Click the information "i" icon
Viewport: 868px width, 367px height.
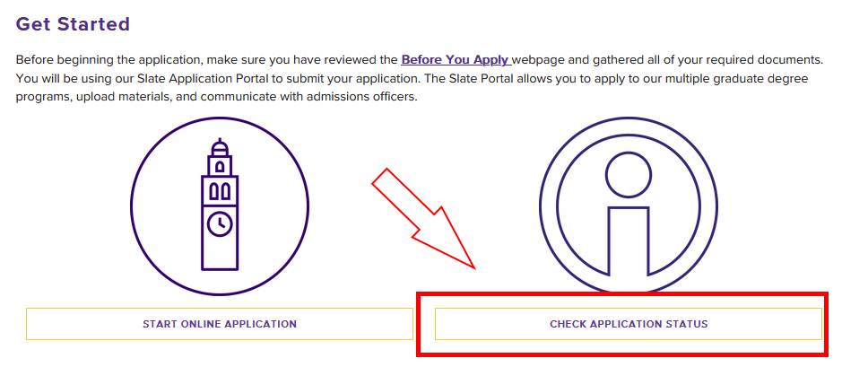(x=629, y=208)
